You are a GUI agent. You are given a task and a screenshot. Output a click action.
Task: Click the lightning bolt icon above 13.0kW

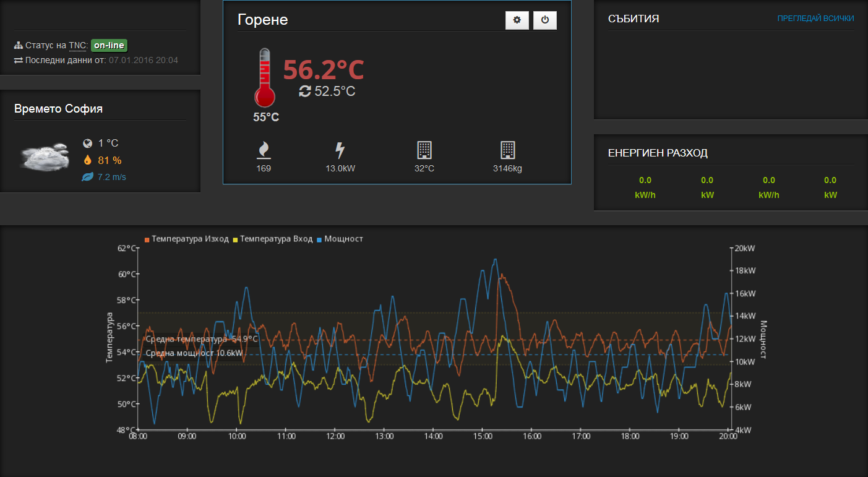(x=340, y=150)
